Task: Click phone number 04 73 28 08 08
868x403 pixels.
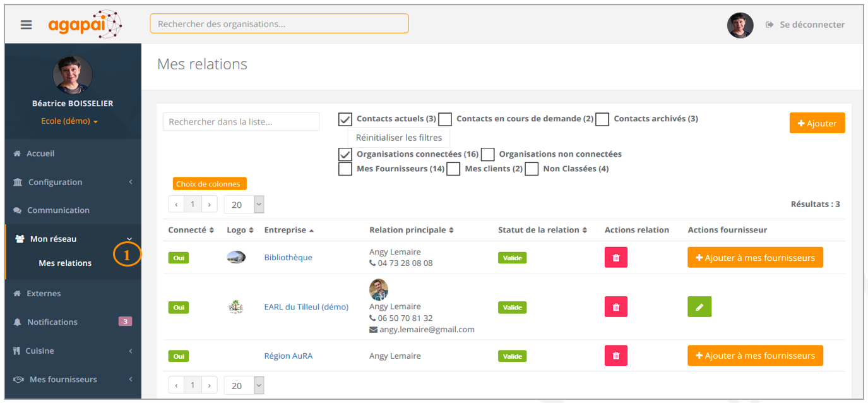Action: click(x=405, y=263)
